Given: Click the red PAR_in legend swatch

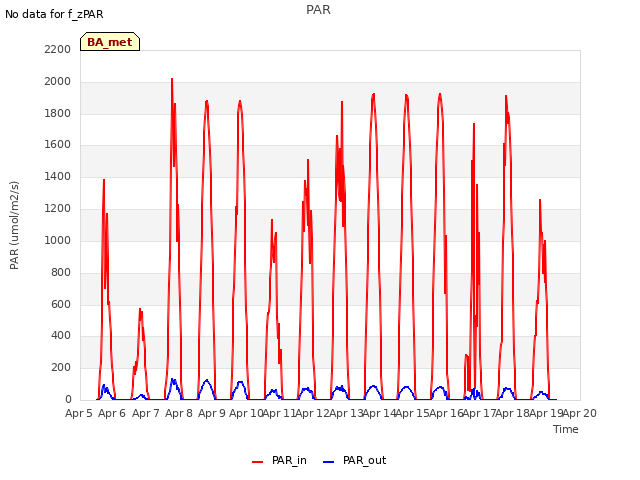Looking at the screenshot, I should [258, 462].
